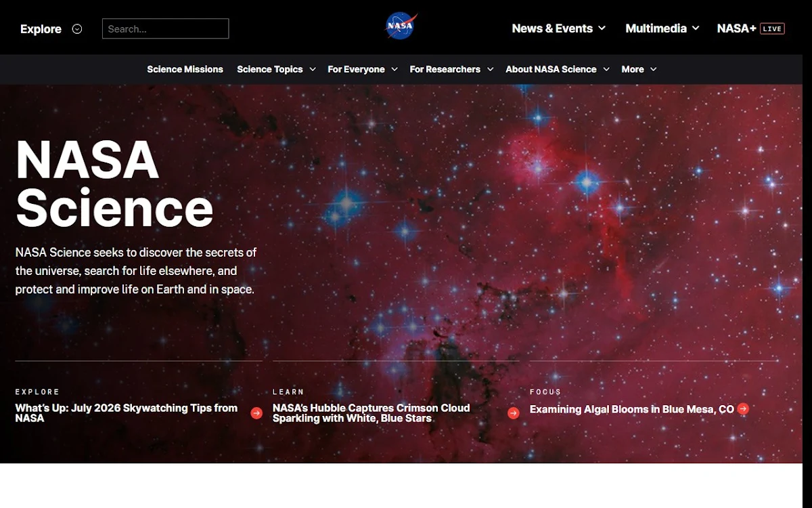
Task: Click red arrow beside Hubble Crimson Cloud story
Action: point(514,413)
